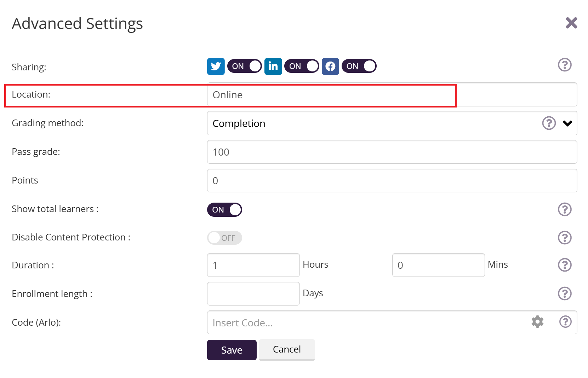588x378 pixels.
Task: Open the Code (Arlo) gear settings
Action: pyautogui.click(x=537, y=322)
